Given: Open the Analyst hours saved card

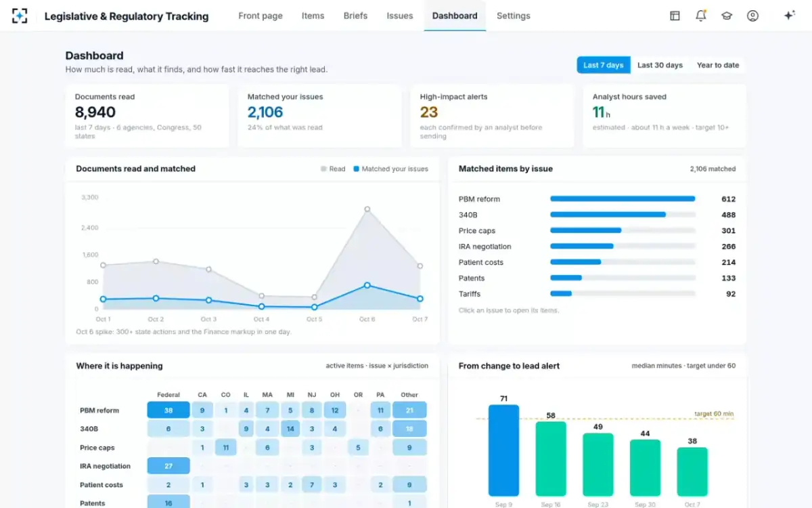Looking at the screenshot, I should [x=664, y=116].
